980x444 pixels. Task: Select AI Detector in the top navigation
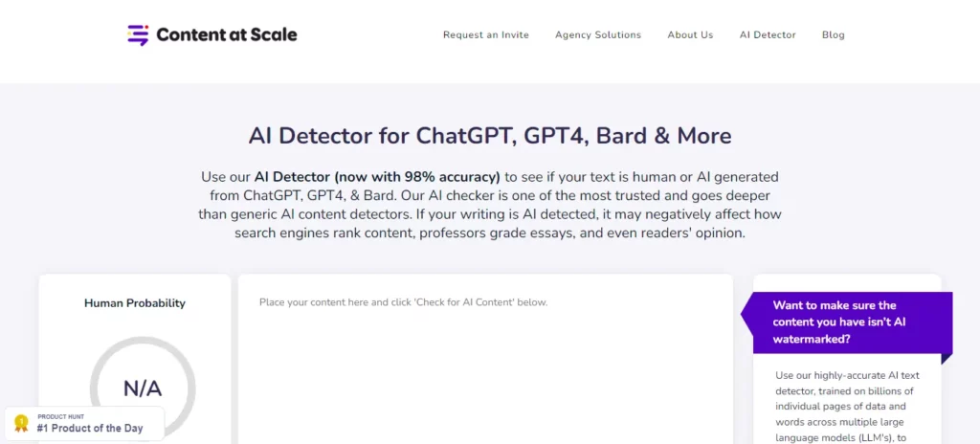tap(768, 35)
